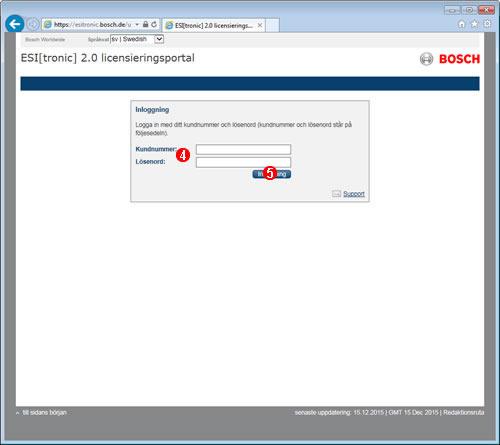Click the 'senaste uppdatering: 15.12.2015' footer text
This screenshot has height=445, width=500.
(339, 413)
